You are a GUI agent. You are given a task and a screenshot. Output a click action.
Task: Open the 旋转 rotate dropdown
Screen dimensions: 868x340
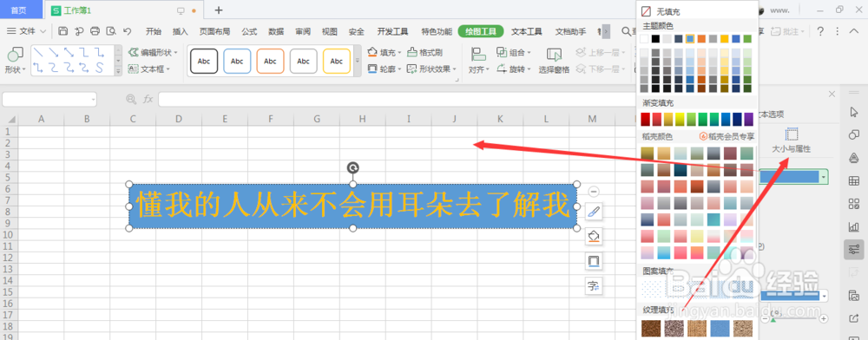point(514,69)
